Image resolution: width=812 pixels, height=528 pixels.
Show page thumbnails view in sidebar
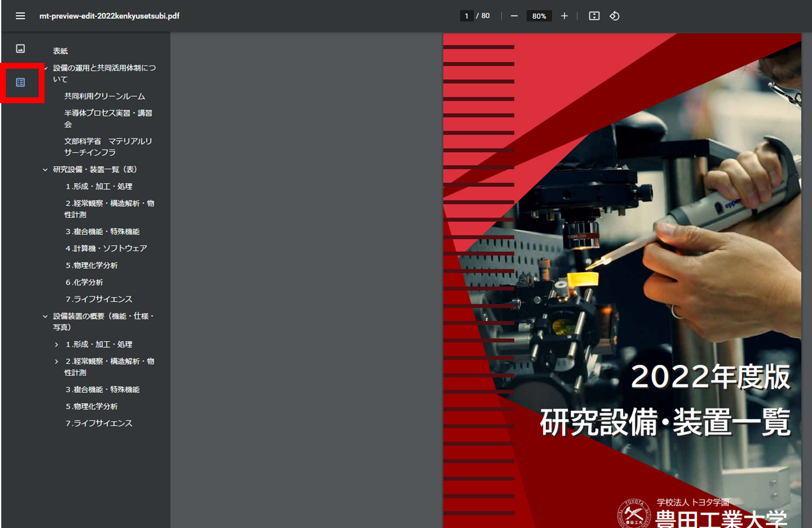point(20,49)
